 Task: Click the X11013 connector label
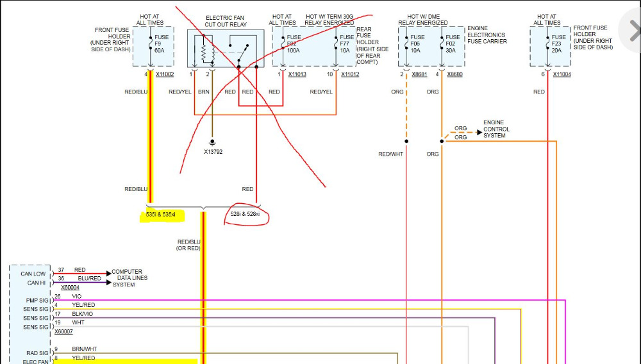point(297,75)
